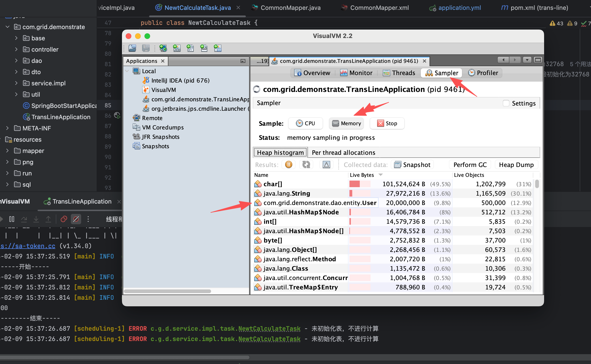Click Add Remote Host toolbar icon
This screenshot has height=364, width=591.
163,48
